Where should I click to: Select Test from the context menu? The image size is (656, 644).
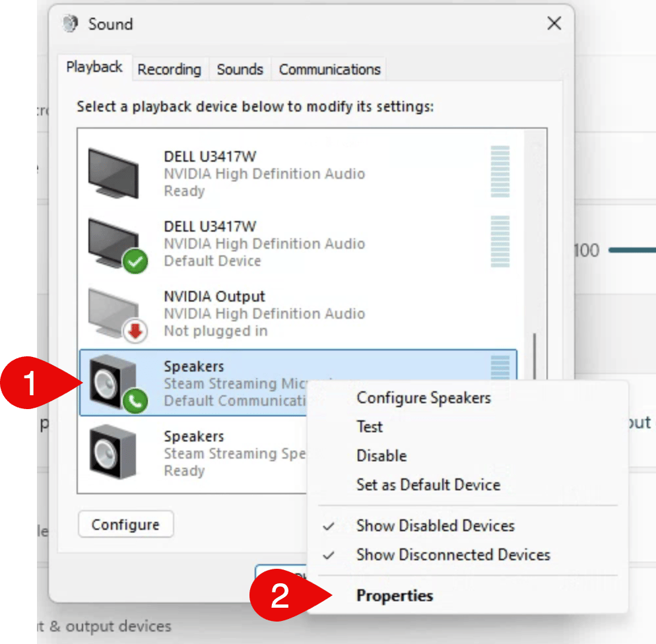click(370, 426)
